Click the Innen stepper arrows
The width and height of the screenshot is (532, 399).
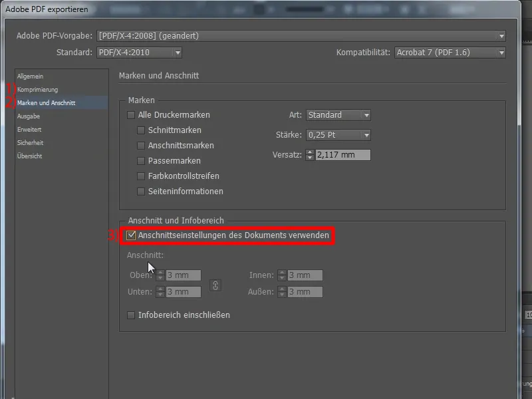[x=282, y=275]
